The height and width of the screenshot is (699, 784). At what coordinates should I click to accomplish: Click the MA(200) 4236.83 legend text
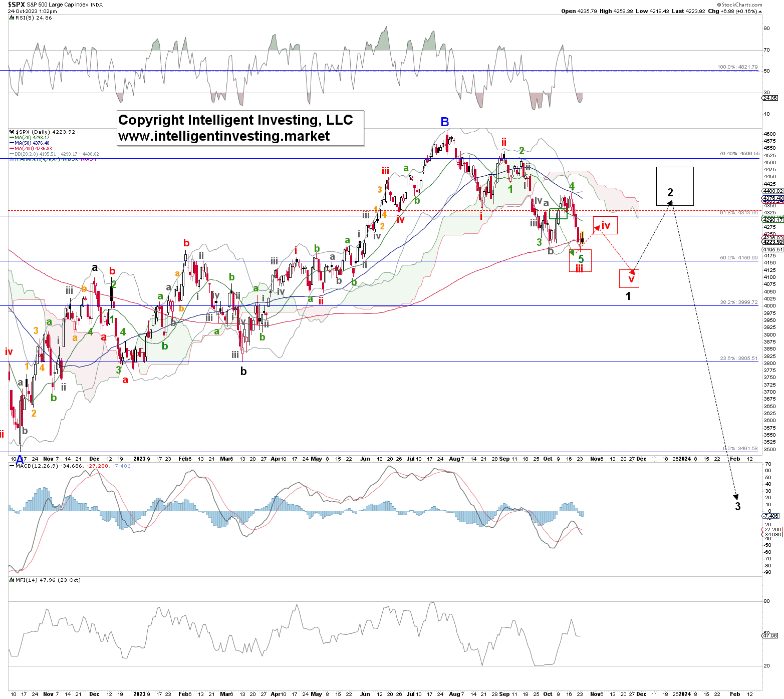click(x=33, y=149)
